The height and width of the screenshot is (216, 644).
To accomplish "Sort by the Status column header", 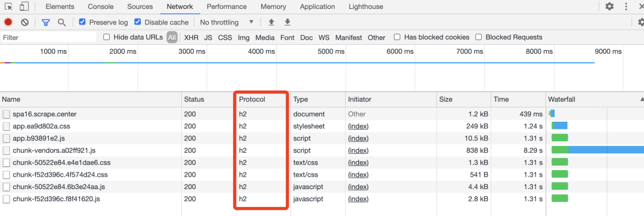I will point(208,100).
